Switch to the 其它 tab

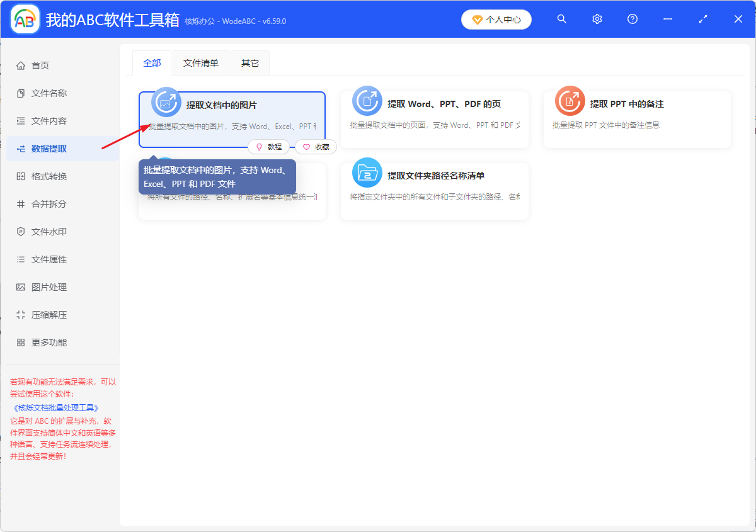pyautogui.click(x=249, y=62)
